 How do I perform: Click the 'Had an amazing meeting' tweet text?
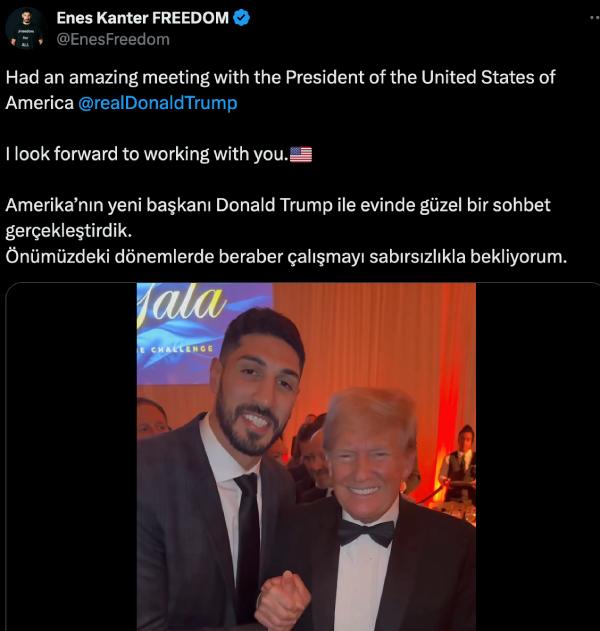pyautogui.click(x=280, y=90)
